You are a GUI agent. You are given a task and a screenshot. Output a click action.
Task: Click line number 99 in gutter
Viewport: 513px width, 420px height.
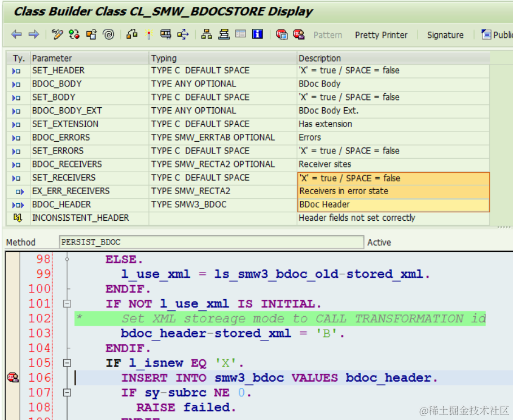tap(43, 274)
